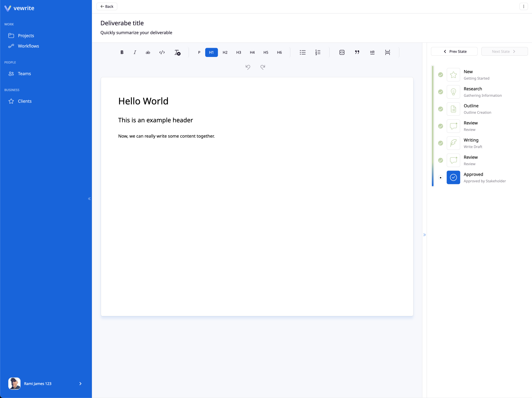Clear text formatting
Image resolution: width=532 pixels, height=398 pixels.
click(x=177, y=52)
